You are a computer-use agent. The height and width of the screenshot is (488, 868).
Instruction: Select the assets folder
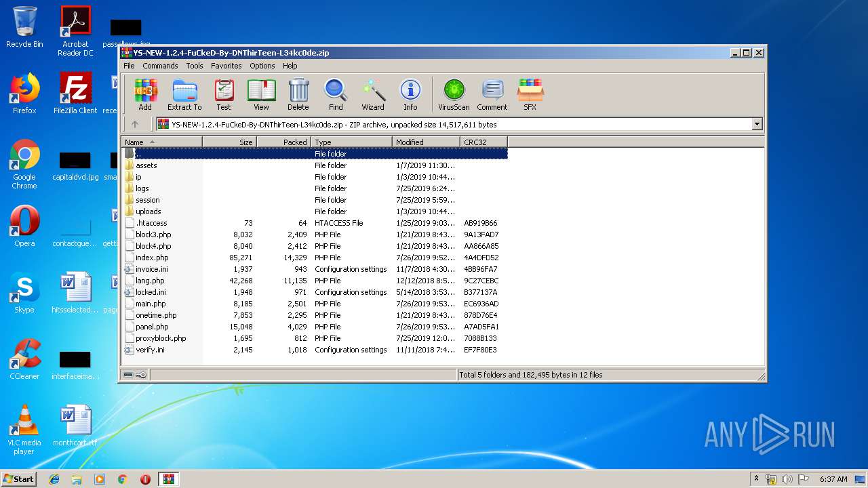[315, 165]
